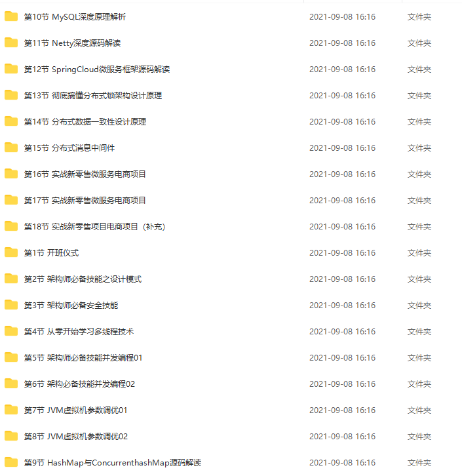The image size is (462, 476).
Task: Select 第2节 架构师必备技能之设计模式
Action: click(83, 279)
